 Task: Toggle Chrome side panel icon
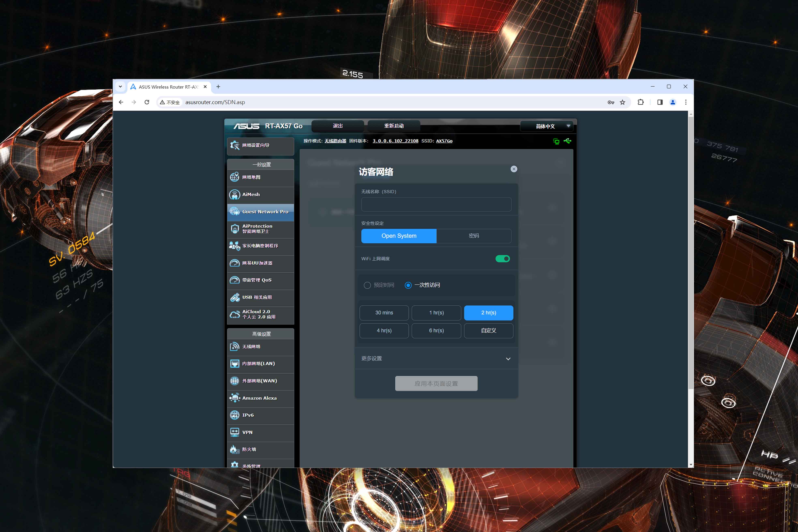click(x=660, y=102)
